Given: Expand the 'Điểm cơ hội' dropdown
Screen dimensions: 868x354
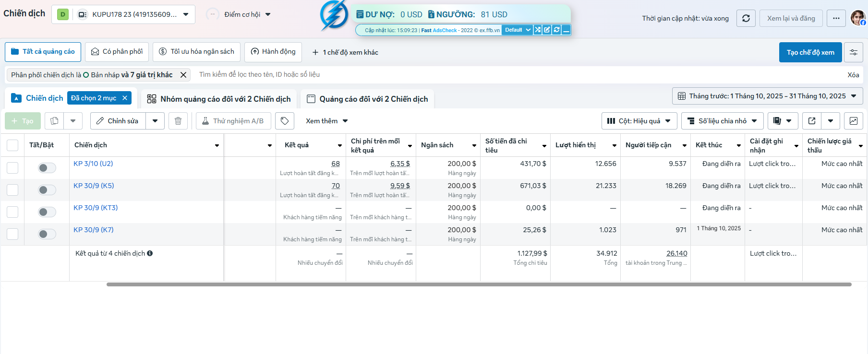Looking at the screenshot, I should (247, 14).
